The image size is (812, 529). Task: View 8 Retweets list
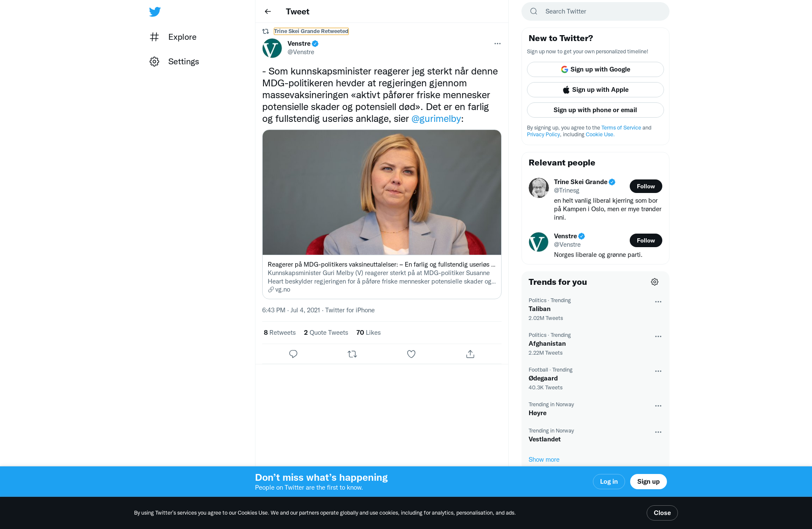pyautogui.click(x=280, y=333)
